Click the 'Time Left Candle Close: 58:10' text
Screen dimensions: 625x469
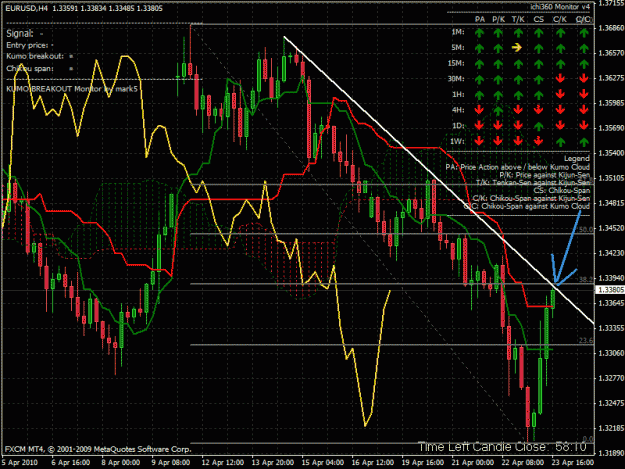pos(502,447)
